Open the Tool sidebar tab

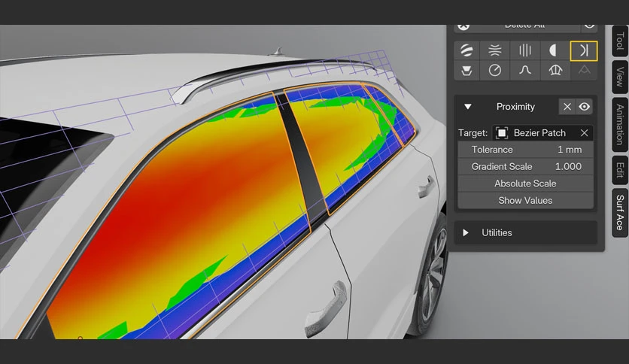pos(620,41)
